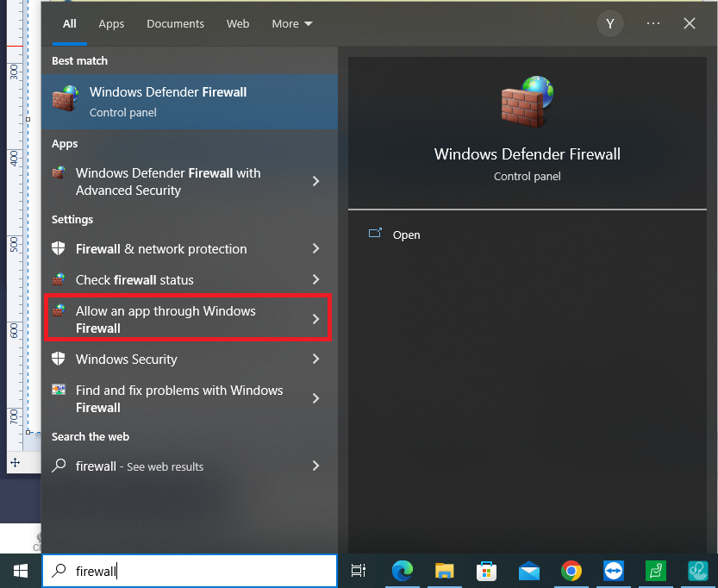Click the icon next to Check firewall status
The image size is (718, 588).
click(x=59, y=278)
